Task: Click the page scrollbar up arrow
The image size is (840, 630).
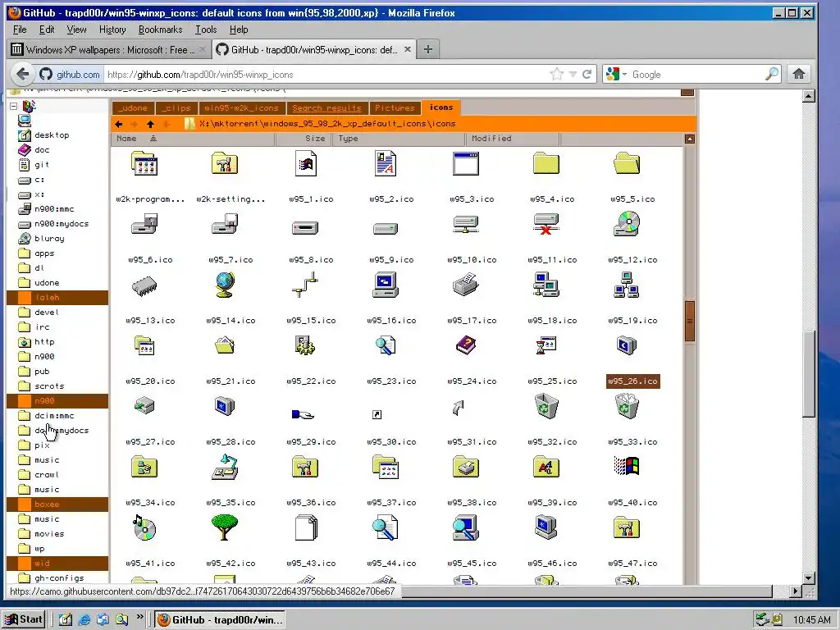Action: point(809,97)
